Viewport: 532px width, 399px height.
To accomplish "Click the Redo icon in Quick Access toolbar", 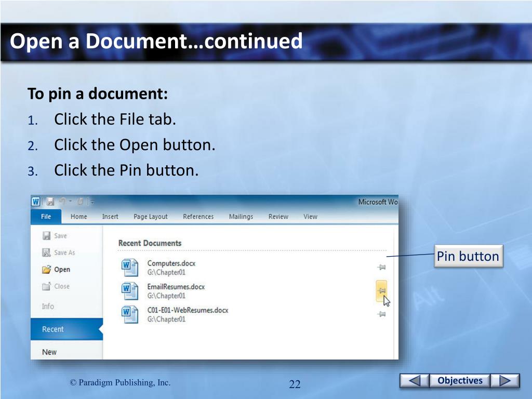I will point(80,202).
